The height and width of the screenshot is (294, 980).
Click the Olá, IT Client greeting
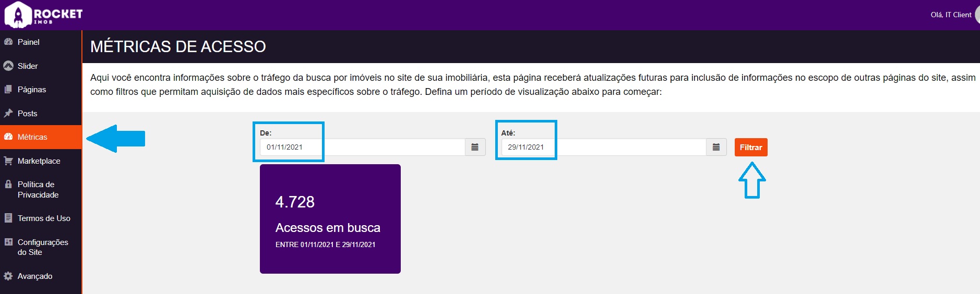point(951,15)
